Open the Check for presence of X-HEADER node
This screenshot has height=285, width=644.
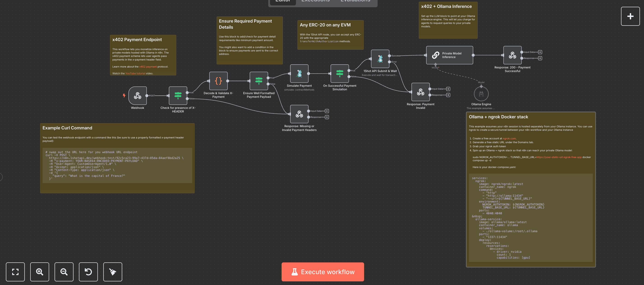point(178,96)
